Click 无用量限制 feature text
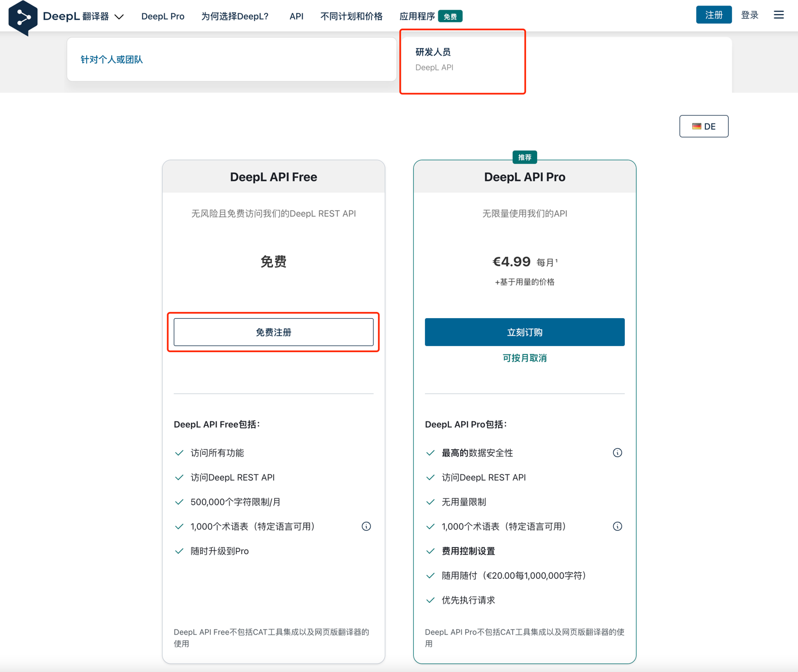Viewport: 798px width, 672px height. pyautogui.click(x=463, y=502)
